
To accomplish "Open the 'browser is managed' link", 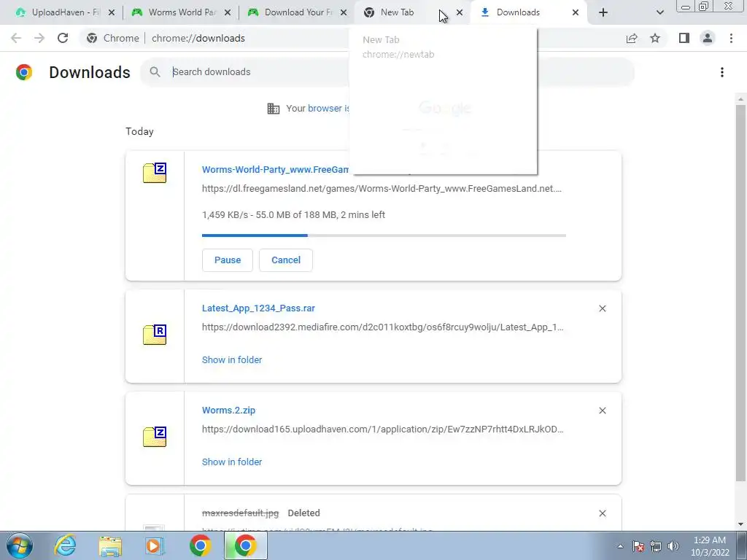I will click(x=329, y=108).
